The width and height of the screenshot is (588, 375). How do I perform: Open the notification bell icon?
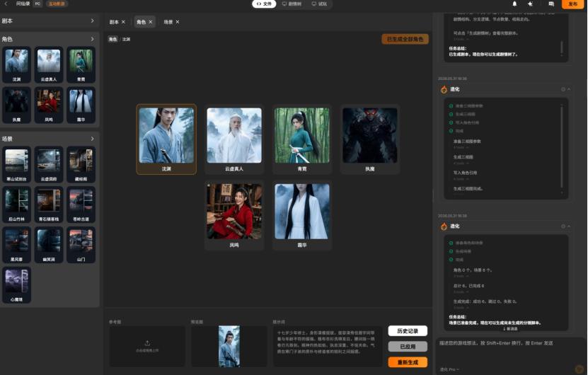(514, 4)
